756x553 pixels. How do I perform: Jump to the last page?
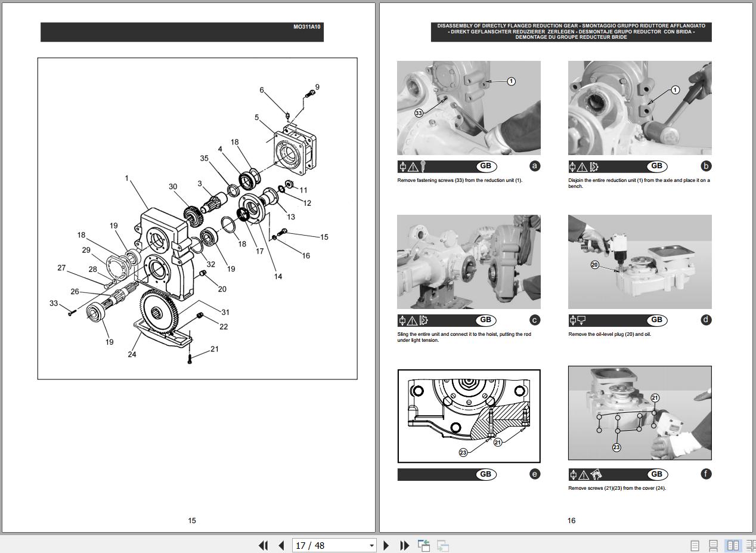(404, 545)
